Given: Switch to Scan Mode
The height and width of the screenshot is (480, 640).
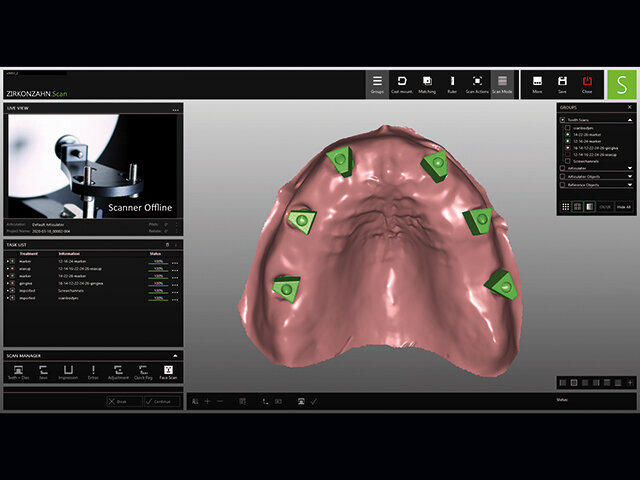Looking at the screenshot, I should coord(503,84).
